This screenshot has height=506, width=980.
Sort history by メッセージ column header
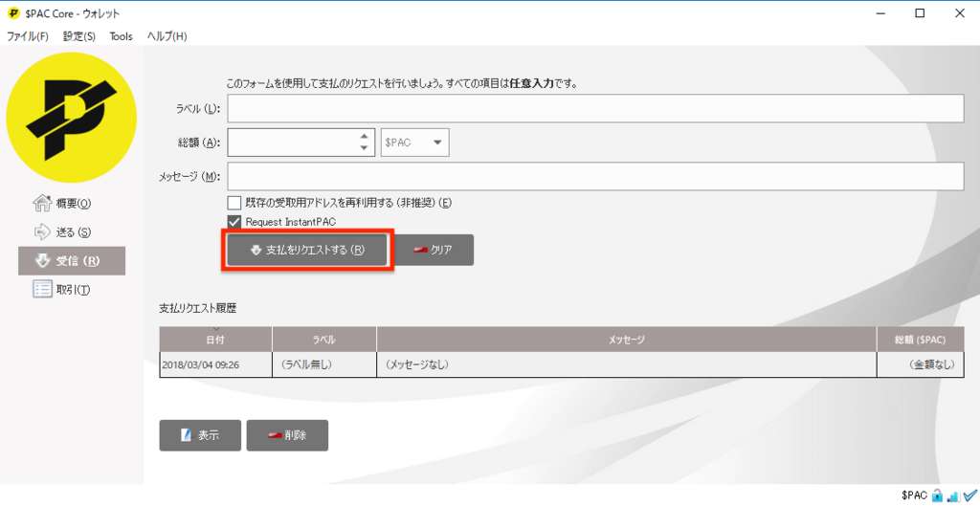point(627,340)
